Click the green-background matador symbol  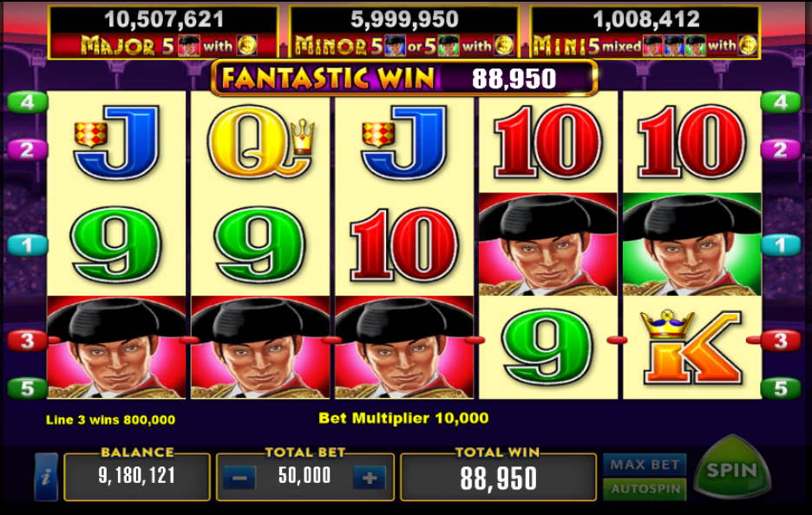coord(692,244)
